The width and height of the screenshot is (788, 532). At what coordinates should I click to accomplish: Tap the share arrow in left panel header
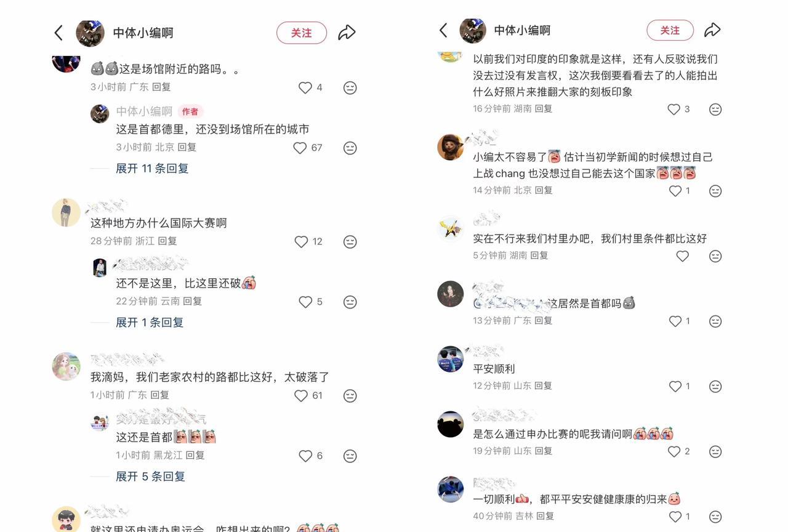(347, 33)
